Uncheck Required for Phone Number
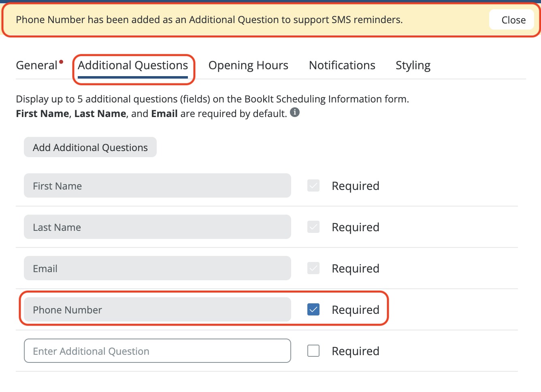 point(313,310)
